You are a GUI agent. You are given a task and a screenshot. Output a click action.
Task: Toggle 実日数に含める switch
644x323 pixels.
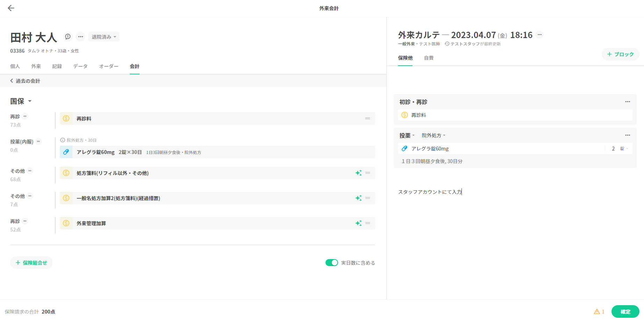pyautogui.click(x=331, y=263)
